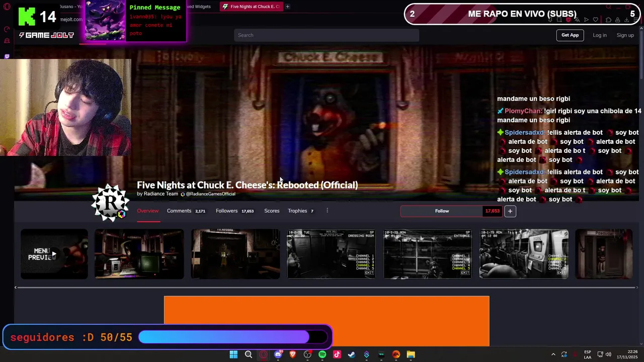Screen dimensions: 644x362
Task: Open the Radiance Team developer link
Action: tap(161, 194)
